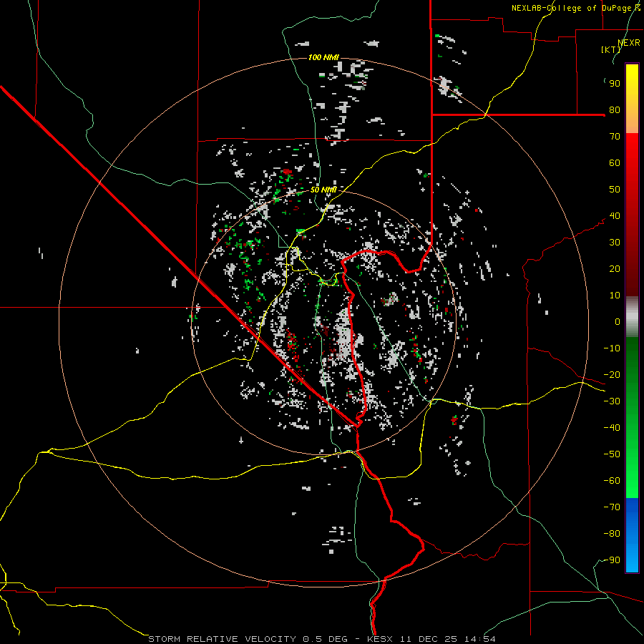This screenshot has width=644, height=644.
Task: Click the positive 60 value on the velocity scale
Action: [615, 162]
